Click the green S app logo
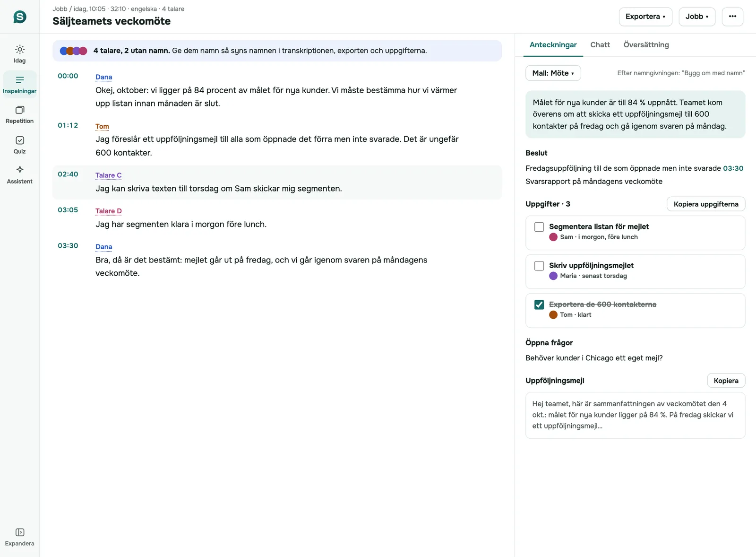 (19, 17)
